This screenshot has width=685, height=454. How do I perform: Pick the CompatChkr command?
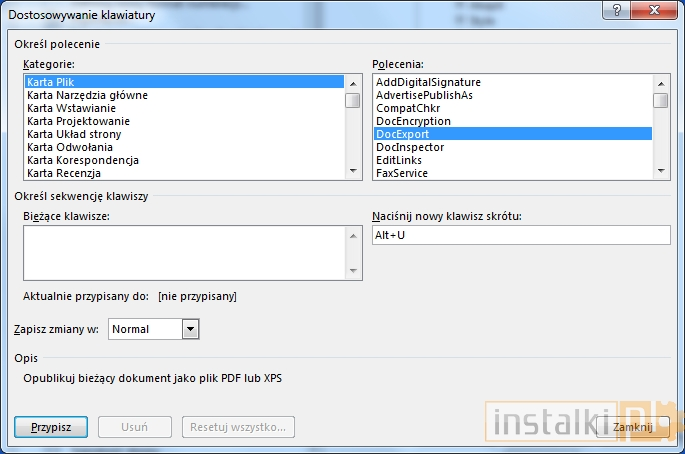[408, 108]
